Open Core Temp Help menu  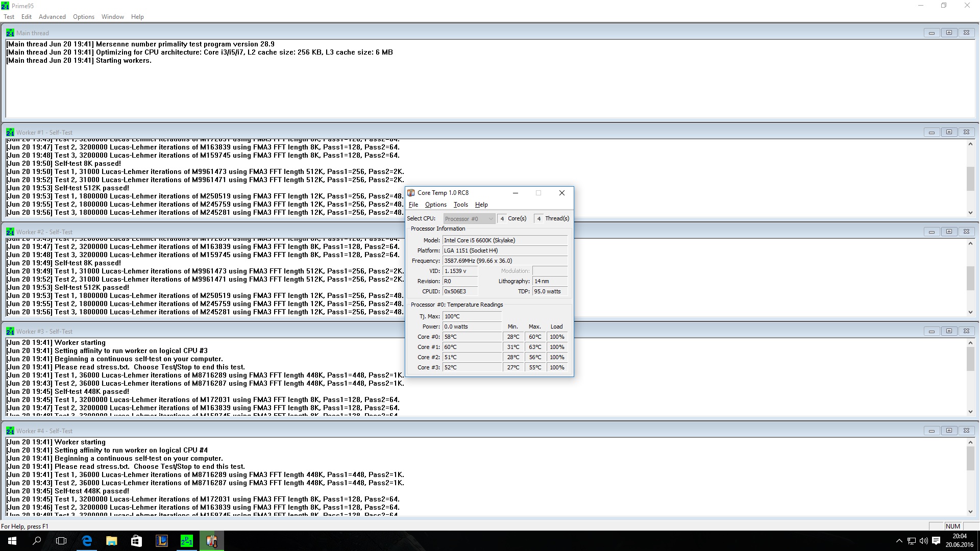481,205
